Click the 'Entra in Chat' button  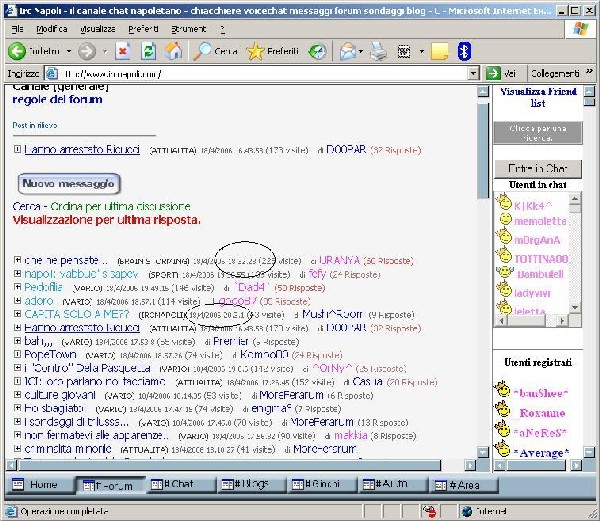tap(537, 169)
